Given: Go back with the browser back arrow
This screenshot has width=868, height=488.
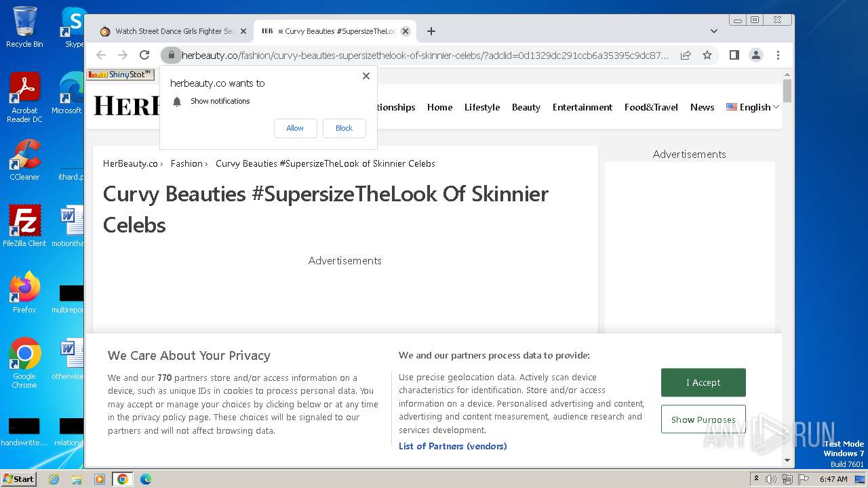Looking at the screenshot, I should pyautogui.click(x=101, y=55).
